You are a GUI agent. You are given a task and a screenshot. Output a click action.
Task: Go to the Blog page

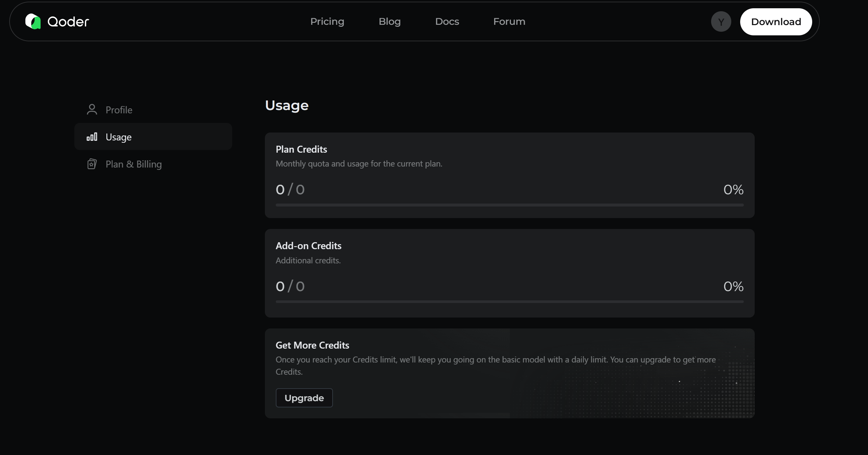(x=389, y=21)
